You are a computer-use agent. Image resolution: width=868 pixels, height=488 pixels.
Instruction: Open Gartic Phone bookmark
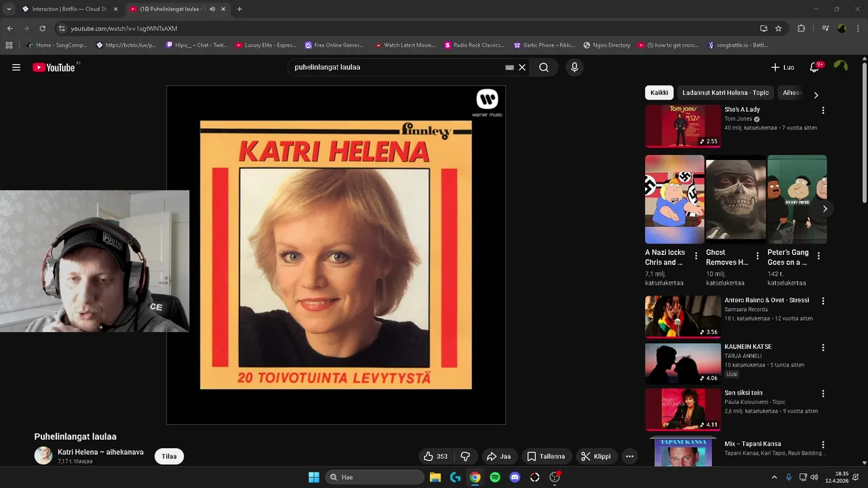click(545, 45)
